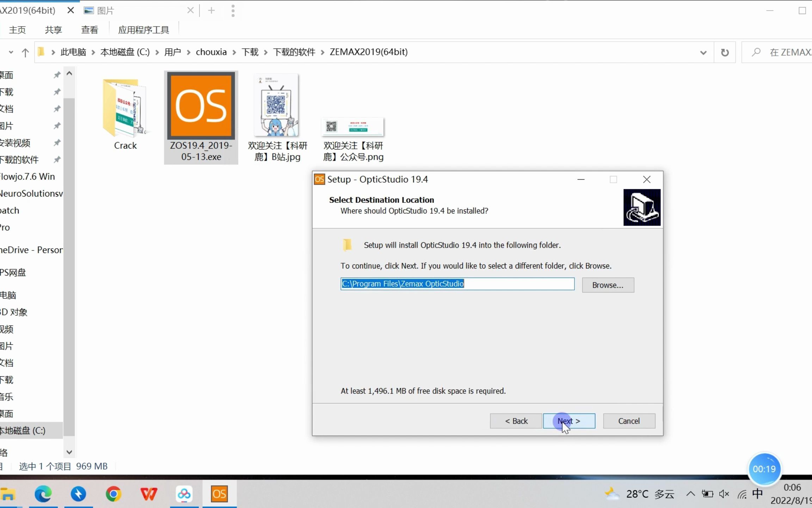
Task: Open the Baidu NetDisk taskbar icon
Action: pos(184,494)
